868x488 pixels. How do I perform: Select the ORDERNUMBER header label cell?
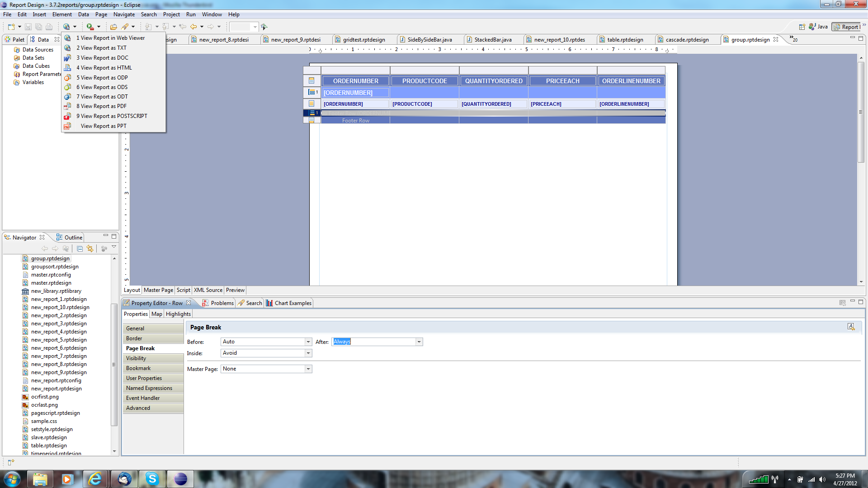(355, 81)
